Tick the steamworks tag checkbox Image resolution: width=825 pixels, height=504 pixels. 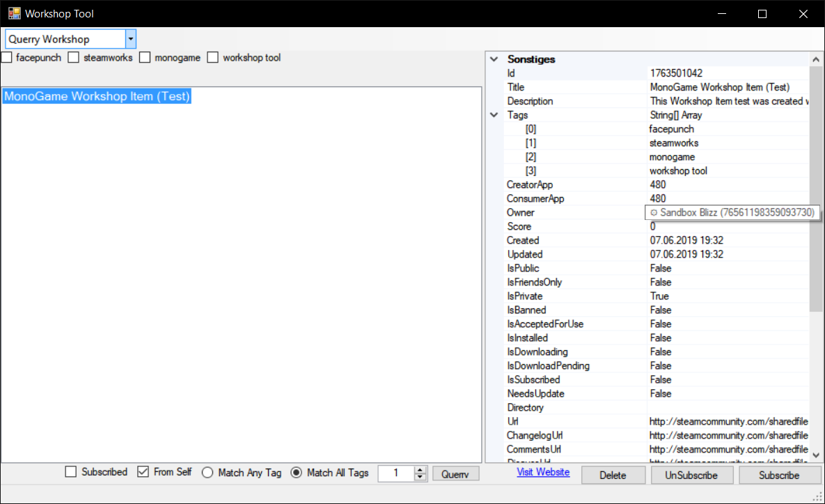(74, 57)
